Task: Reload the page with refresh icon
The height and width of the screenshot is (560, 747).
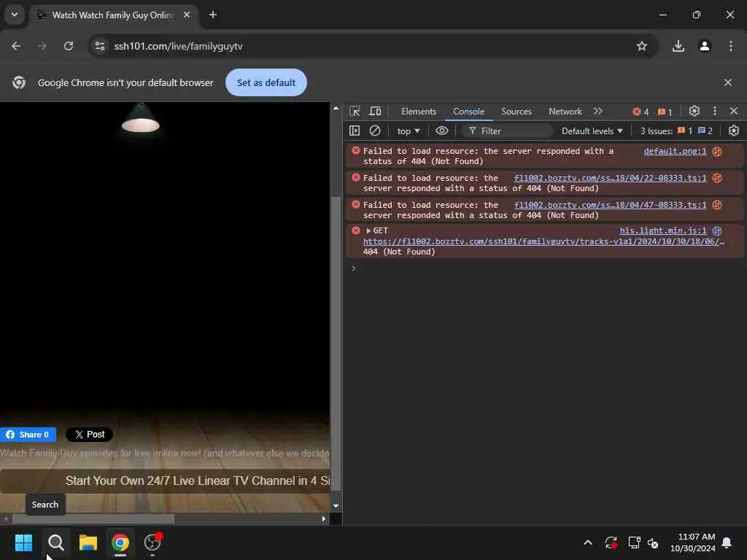Action: tap(69, 46)
